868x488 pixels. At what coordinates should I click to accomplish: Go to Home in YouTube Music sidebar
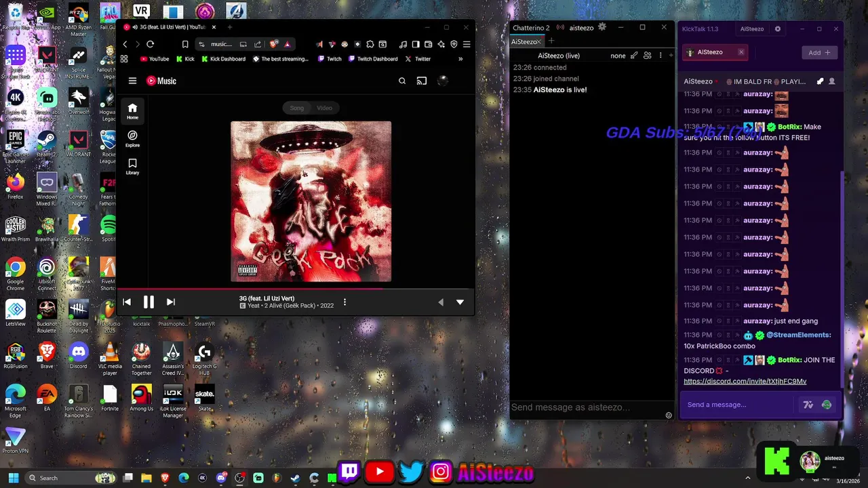point(132,111)
